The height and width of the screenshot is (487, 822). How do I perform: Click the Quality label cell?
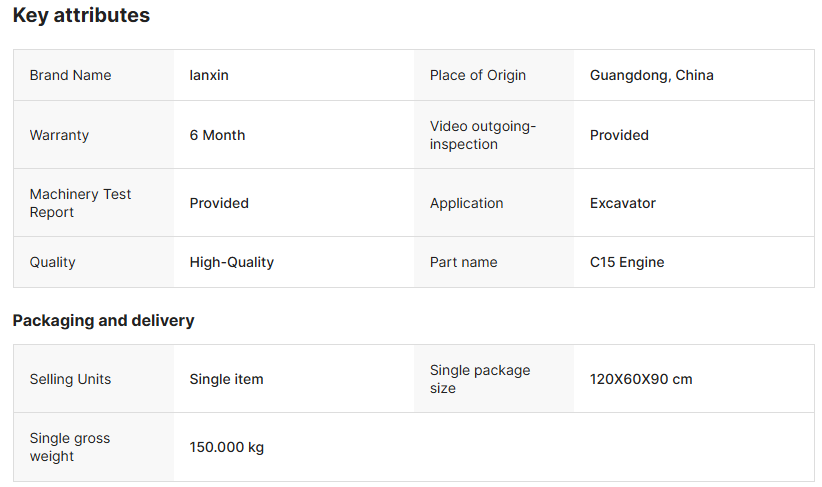click(52, 262)
